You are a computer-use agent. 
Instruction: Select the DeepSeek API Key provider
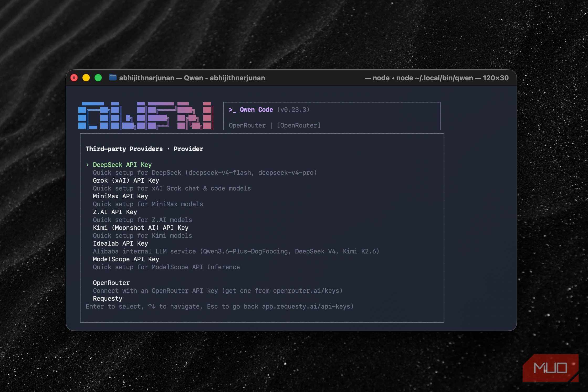[x=122, y=165]
